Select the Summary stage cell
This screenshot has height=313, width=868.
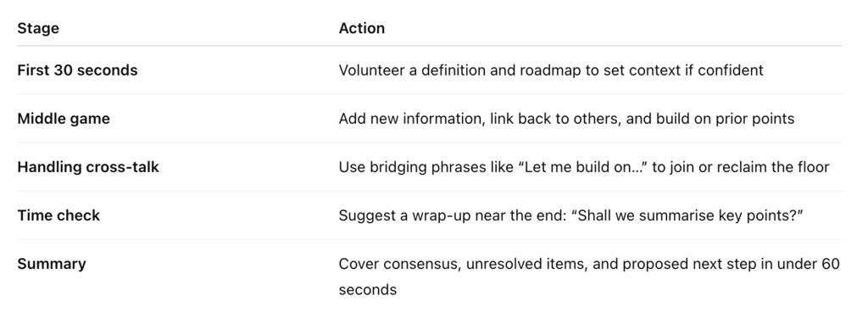(x=52, y=264)
